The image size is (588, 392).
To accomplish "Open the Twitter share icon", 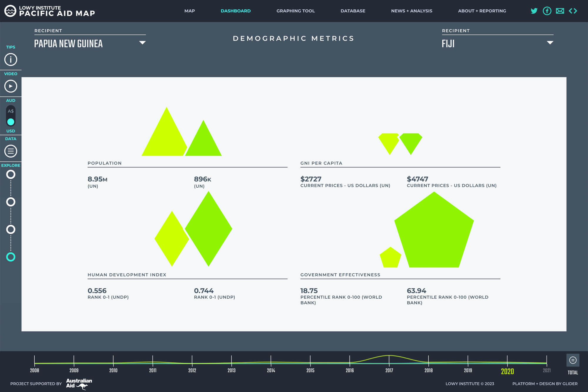I will tap(534, 11).
